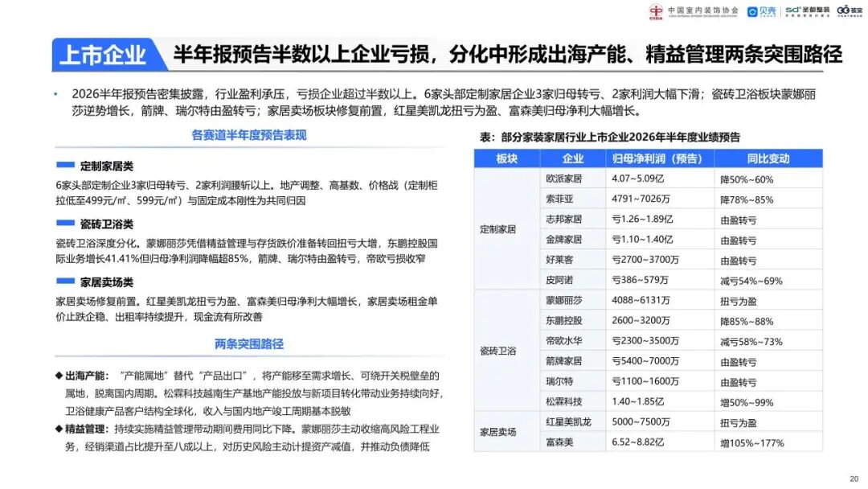Viewport: 868px width, 489px height.
Task: Click the change value 降85%~88%
Action: [x=746, y=322]
